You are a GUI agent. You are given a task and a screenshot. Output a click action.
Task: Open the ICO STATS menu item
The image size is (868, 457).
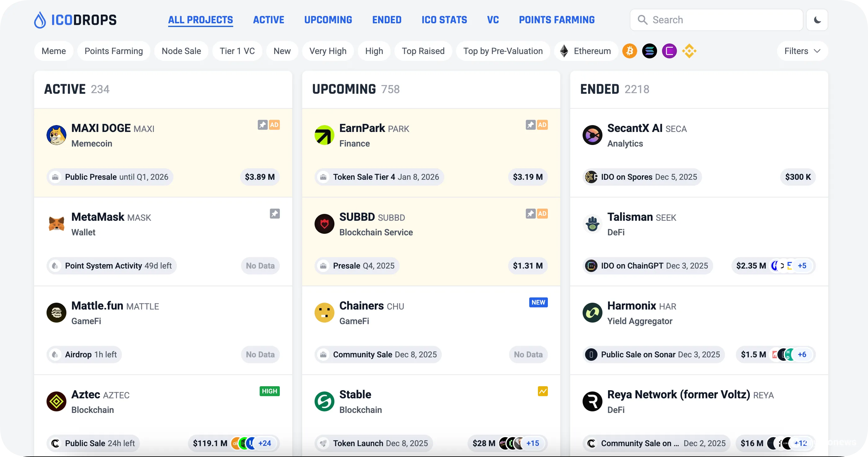click(x=444, y=20)
